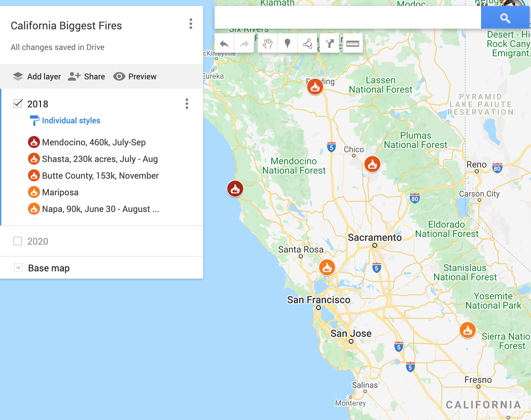Select Napa, 90k, June 30 entry
This screenshot has height=420, width=531.
tap(101, 209)
